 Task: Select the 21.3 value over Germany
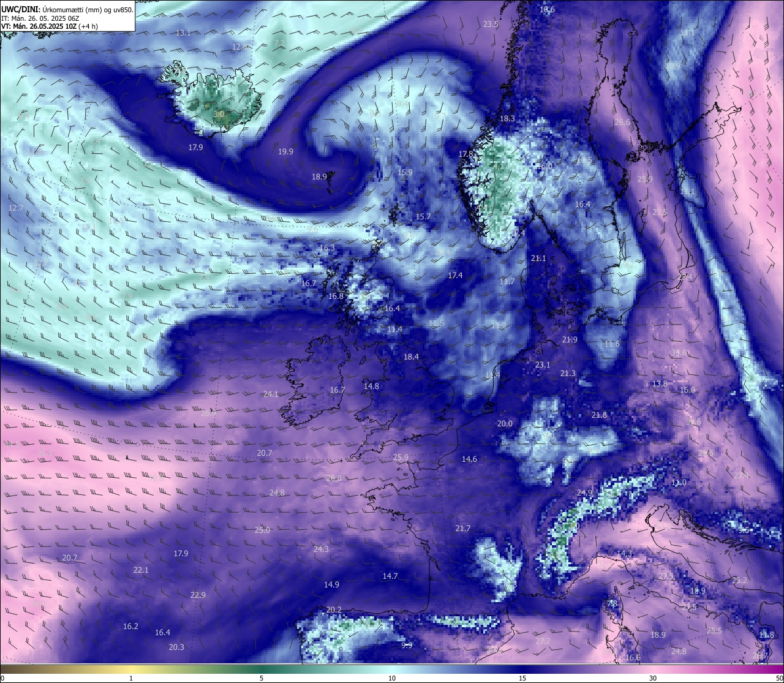click(x=568, y=374)
